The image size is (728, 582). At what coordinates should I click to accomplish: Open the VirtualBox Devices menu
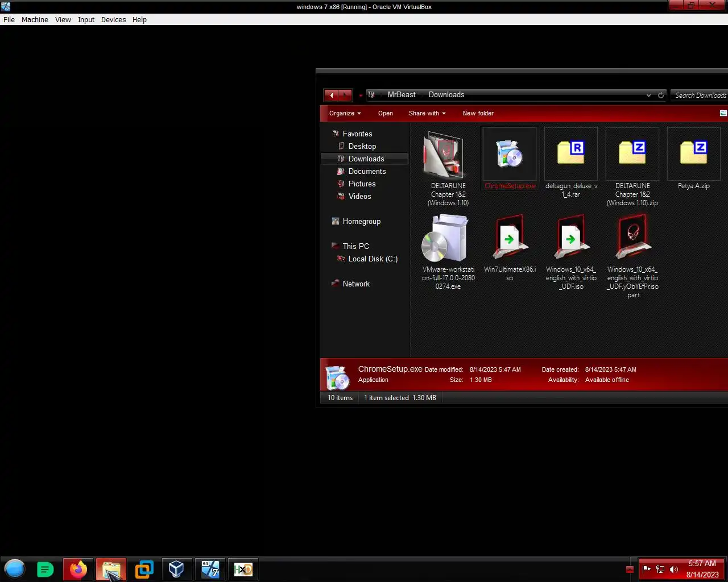[x=113, y=19]
